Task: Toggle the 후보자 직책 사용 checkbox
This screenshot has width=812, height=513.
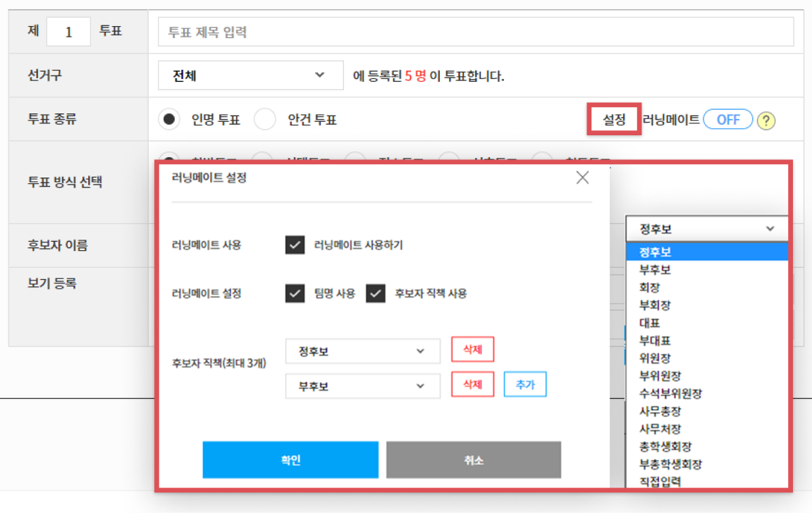Action: (375, 293)
